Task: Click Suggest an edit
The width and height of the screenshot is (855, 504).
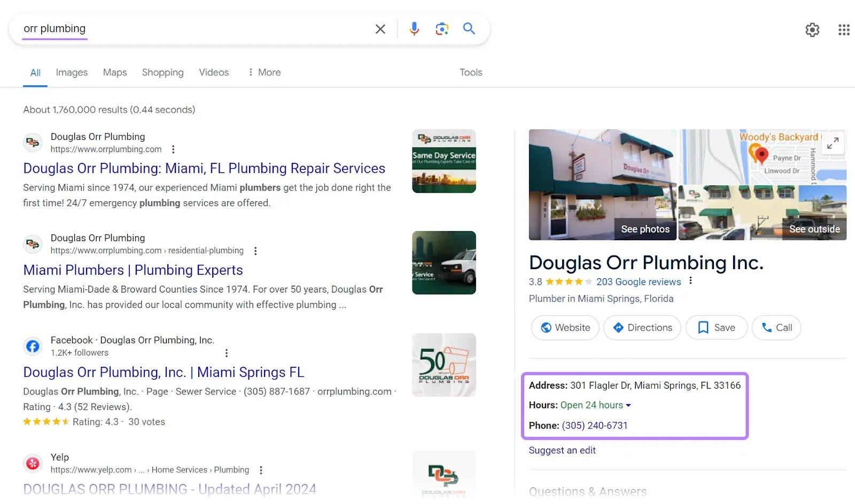Action: coord(562,450)
